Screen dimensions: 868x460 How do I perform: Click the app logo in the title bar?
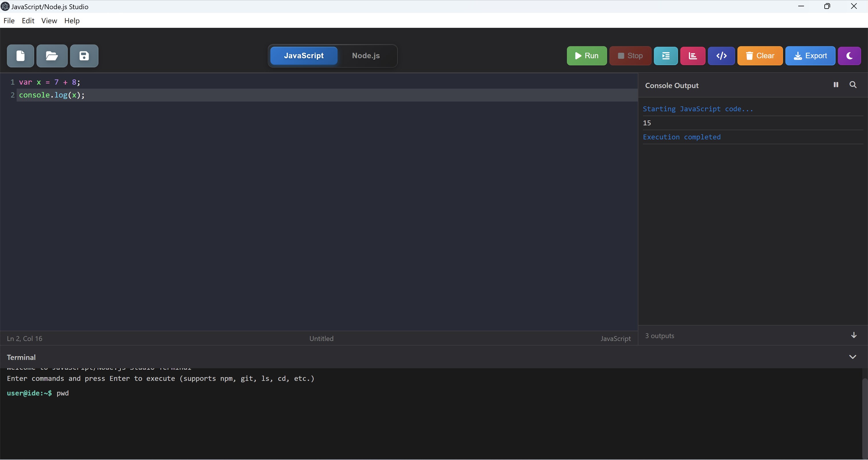click(5, 6)
